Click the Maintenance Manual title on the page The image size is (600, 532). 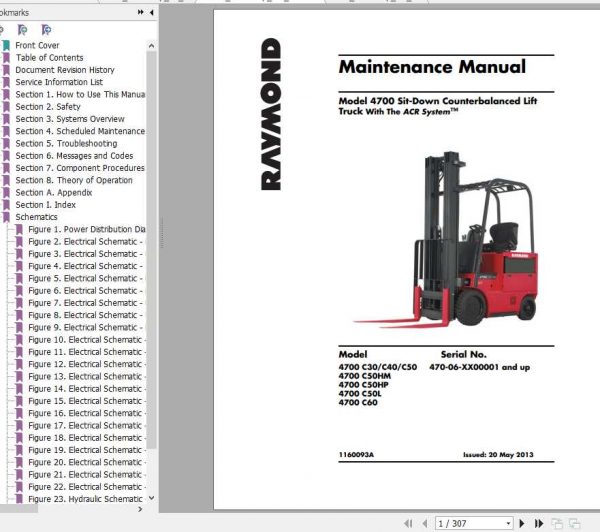click(x=432, y=67)
